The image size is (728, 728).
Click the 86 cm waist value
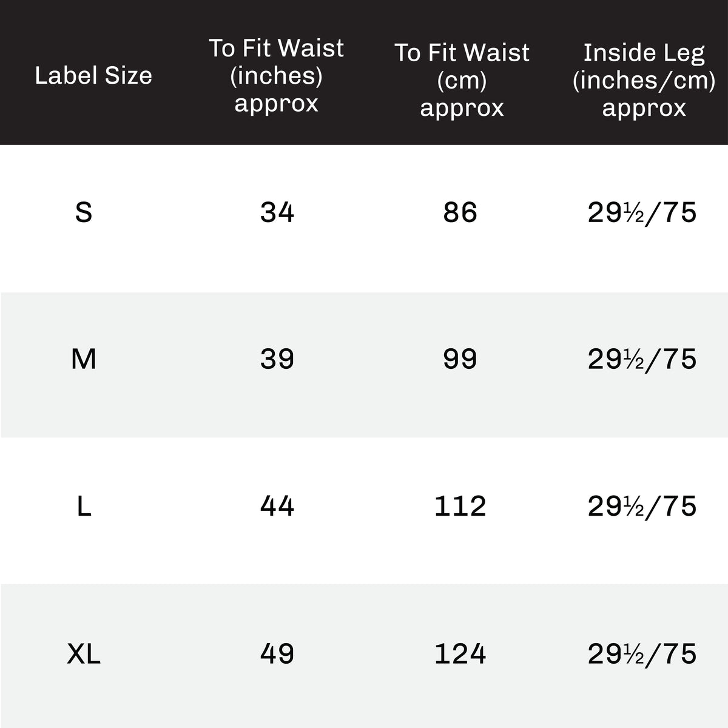tap(460, 213)
